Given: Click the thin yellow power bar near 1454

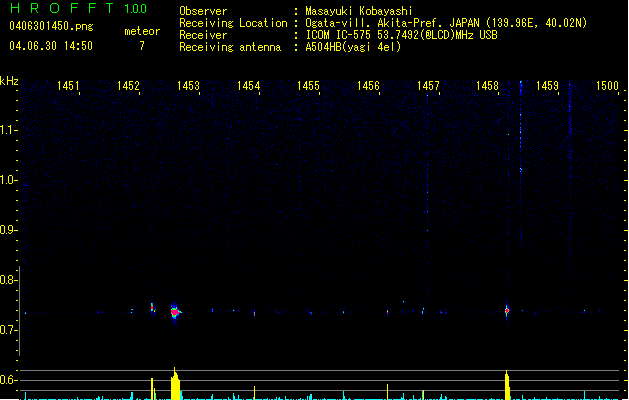Looking at the screenshot, I should [x=254, y=393].
